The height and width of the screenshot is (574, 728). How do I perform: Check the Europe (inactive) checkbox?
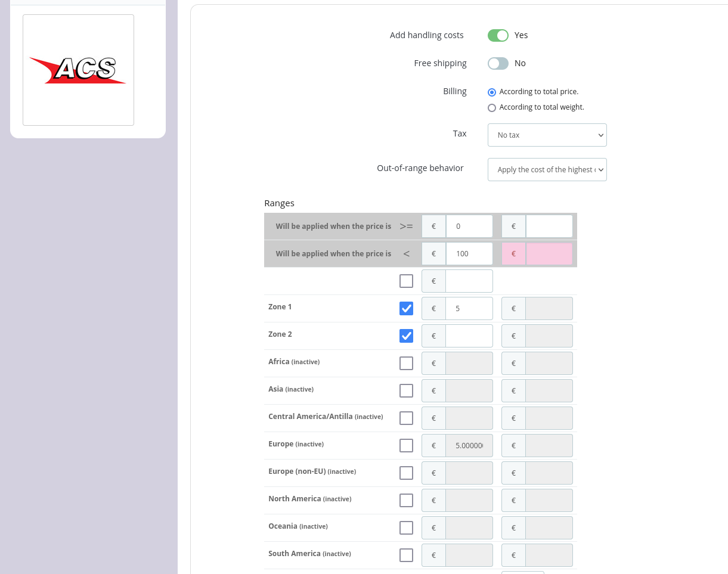point(406,445)
